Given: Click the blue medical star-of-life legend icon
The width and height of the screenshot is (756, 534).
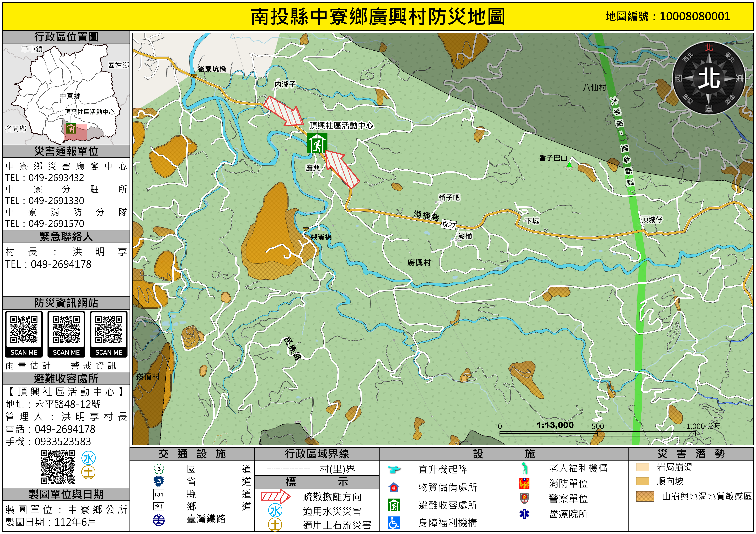Looking at the screenshot, I should tap(524, 514).
